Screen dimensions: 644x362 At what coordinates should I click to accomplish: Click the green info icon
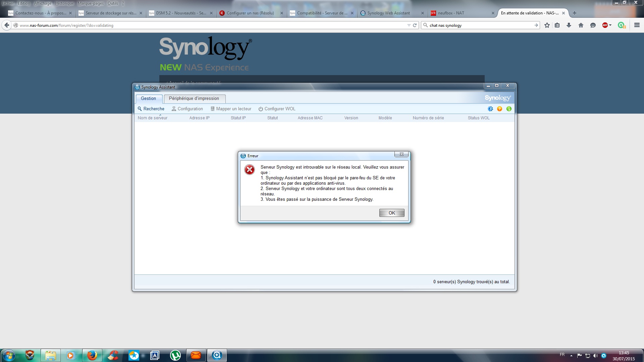tap(509, 109)
